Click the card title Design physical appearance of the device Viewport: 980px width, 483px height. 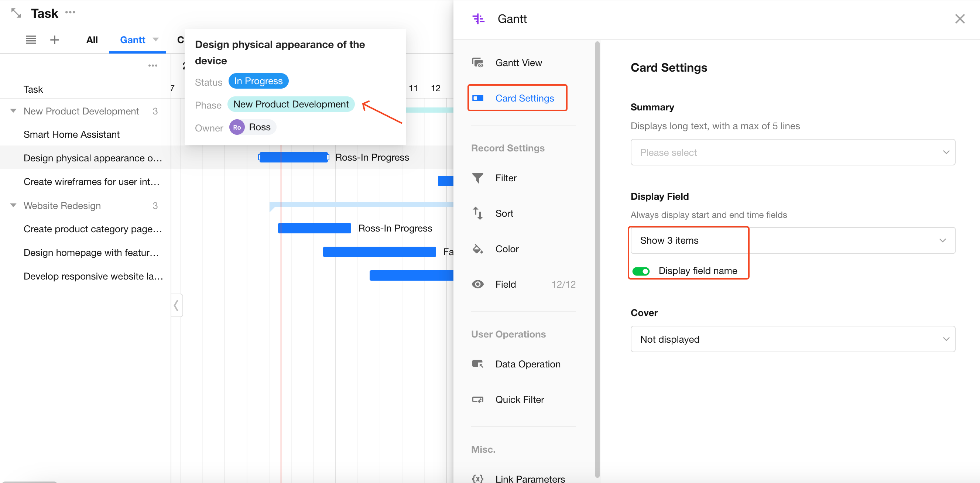coord(280,52)
